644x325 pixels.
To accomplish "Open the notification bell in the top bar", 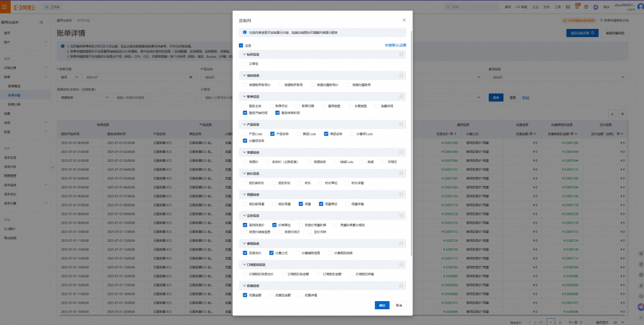I will point(577,6).
